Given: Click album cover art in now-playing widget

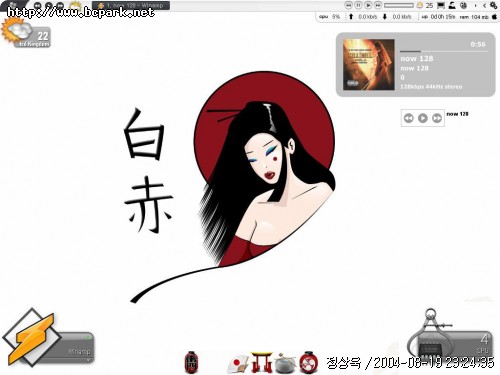Looking at the screenshot, I should tap(369, 64).
